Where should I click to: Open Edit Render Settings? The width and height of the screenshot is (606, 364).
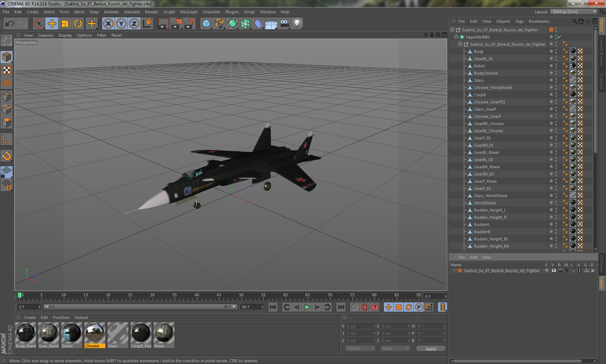[x=190, y=24]
